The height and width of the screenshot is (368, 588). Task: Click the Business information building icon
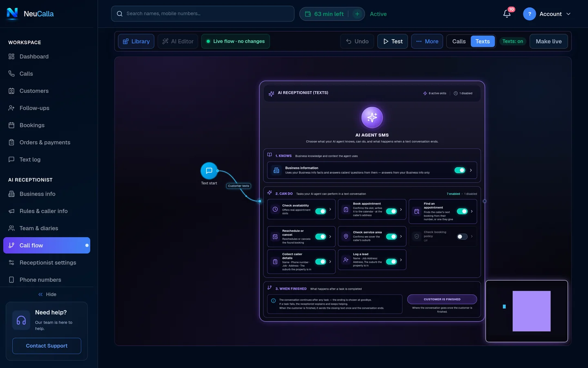(276, 170)
